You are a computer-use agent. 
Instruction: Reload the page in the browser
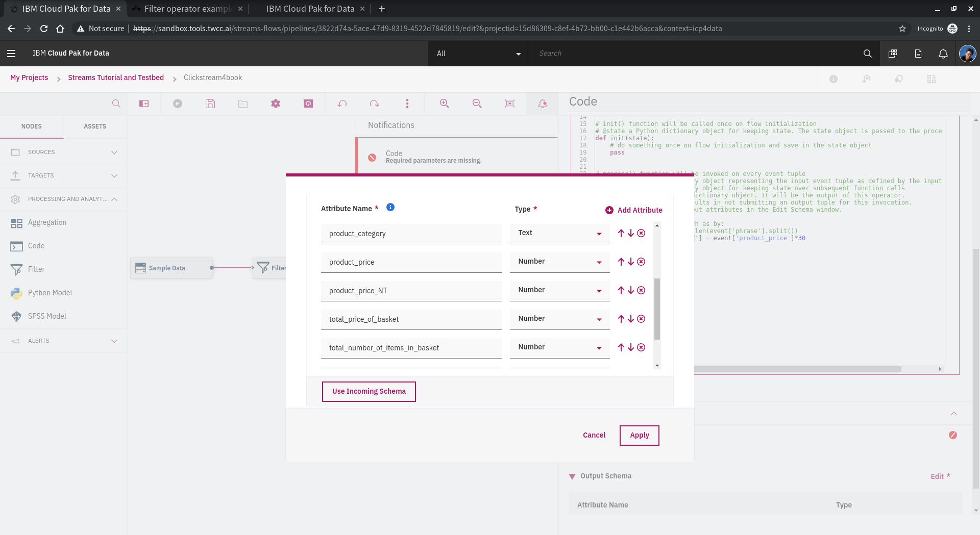44,29
